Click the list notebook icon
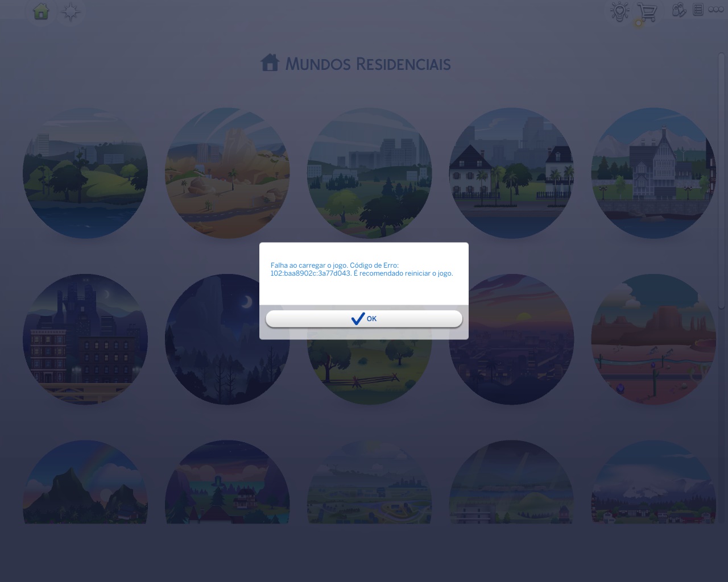Viewport: 728px width, 582px height. pyautogui.click(x=698, y=10)
